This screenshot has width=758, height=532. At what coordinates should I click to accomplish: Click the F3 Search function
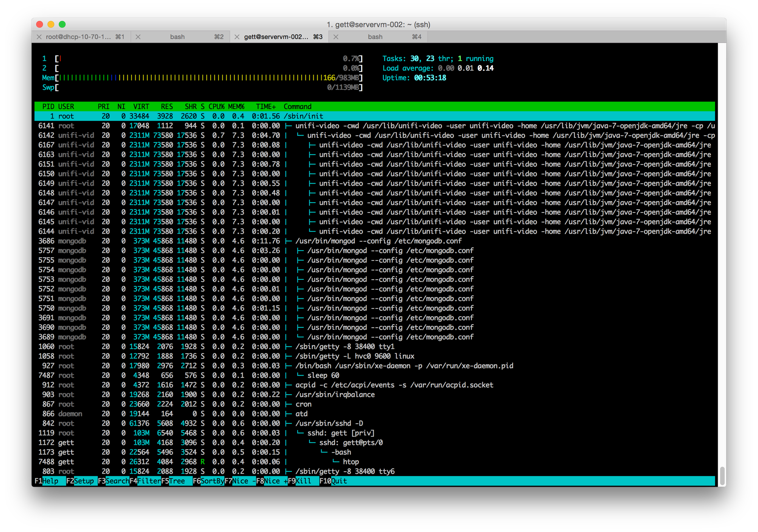pos(117,481)
